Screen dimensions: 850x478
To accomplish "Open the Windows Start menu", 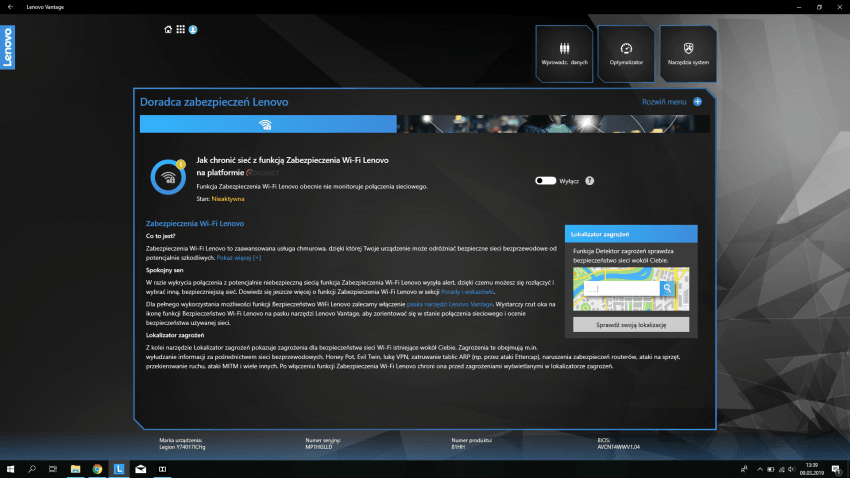I will point(10,469).
